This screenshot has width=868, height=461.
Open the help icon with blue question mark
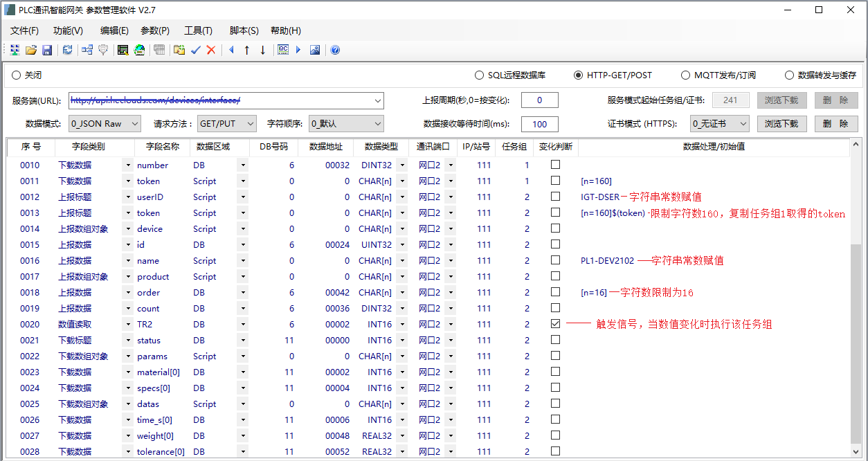(334, 49)
